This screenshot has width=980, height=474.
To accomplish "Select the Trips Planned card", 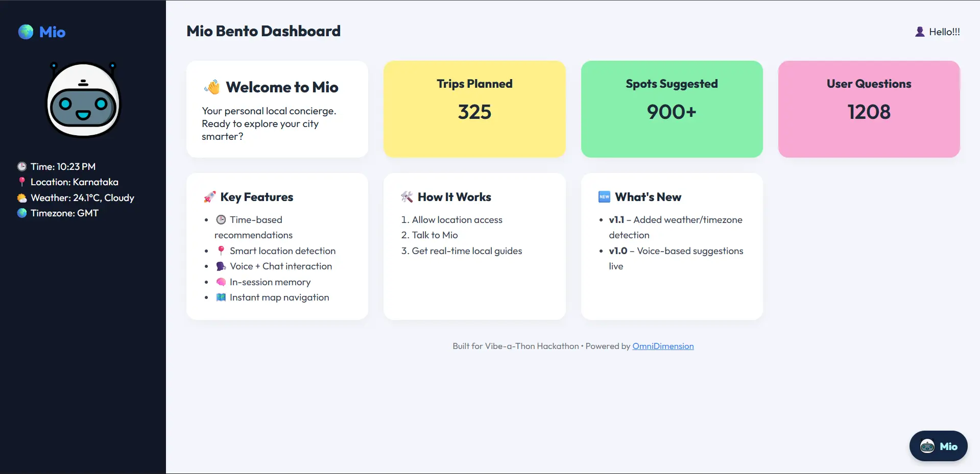I will pos(474,109).
